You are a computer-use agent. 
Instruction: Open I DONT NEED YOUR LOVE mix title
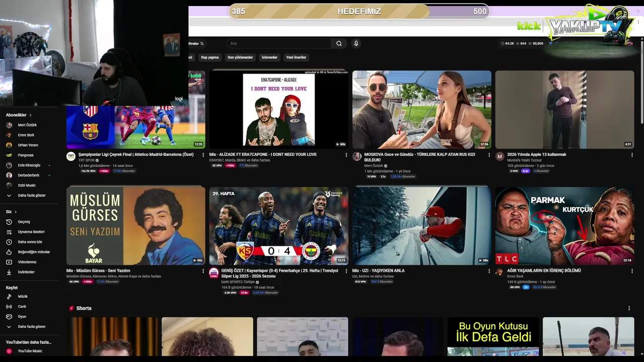tap(263, 154)
